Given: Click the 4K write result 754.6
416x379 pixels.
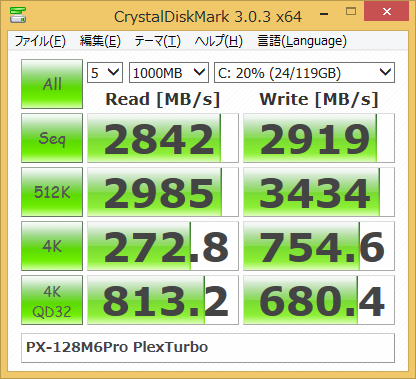Looking at the screenshot, I should [x=319, y=246].
